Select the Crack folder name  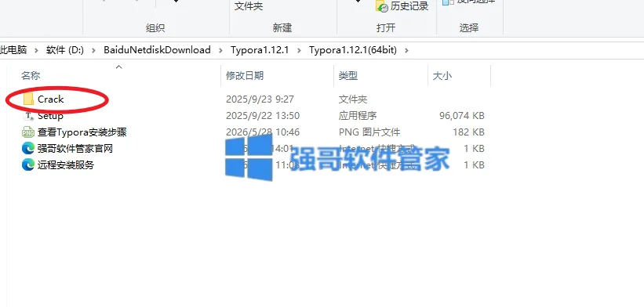pyautogui.click(x=50, y=99)
